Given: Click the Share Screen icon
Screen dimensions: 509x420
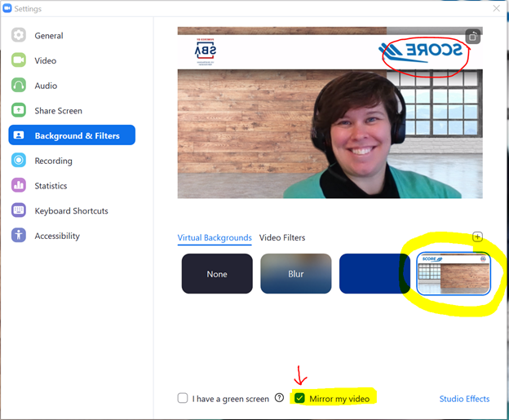Looking at the screenshot, I should coord(19,110).
